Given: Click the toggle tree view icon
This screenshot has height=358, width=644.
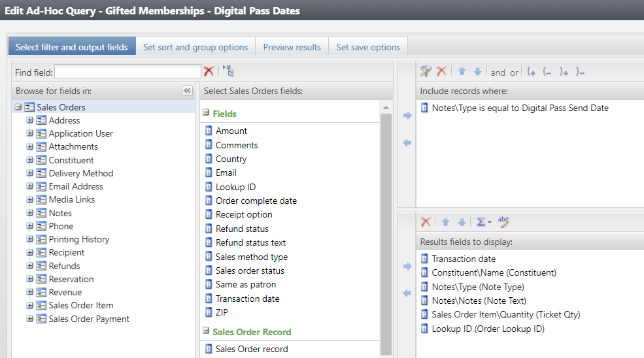Looking at the screenshot, I should point(228,71).
